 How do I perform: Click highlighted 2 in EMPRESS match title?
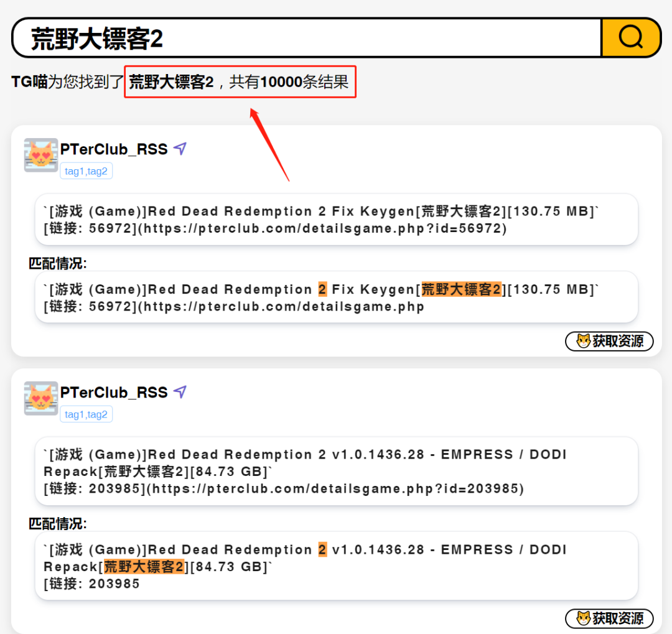(322, 549)
